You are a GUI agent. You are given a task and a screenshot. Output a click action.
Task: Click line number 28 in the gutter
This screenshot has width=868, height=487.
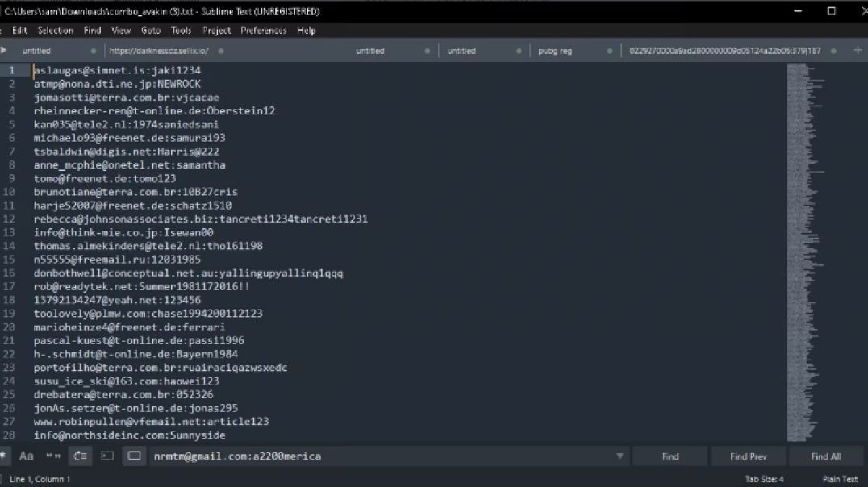[10, 435]
